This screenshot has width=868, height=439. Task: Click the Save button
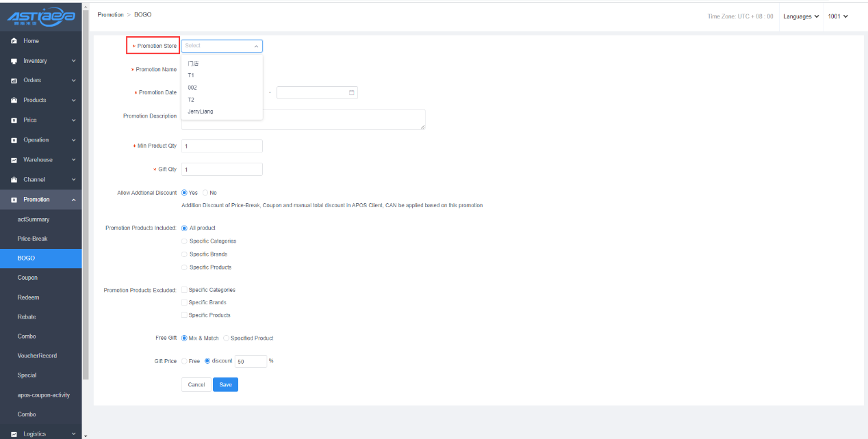225,385
